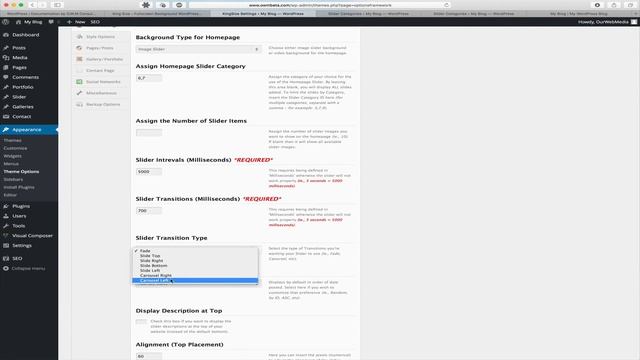This screenshot has height=360, width=640.
Task: Enable Display Description at Top checkbox
Action: tap(141, 322)
